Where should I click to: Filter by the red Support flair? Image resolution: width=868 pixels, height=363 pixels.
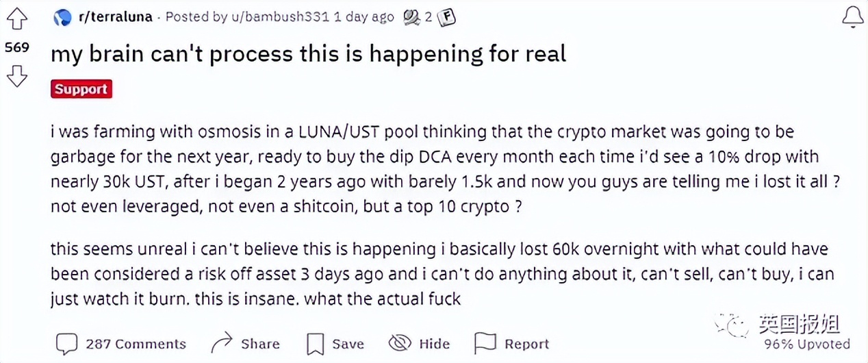pos(81,89)
